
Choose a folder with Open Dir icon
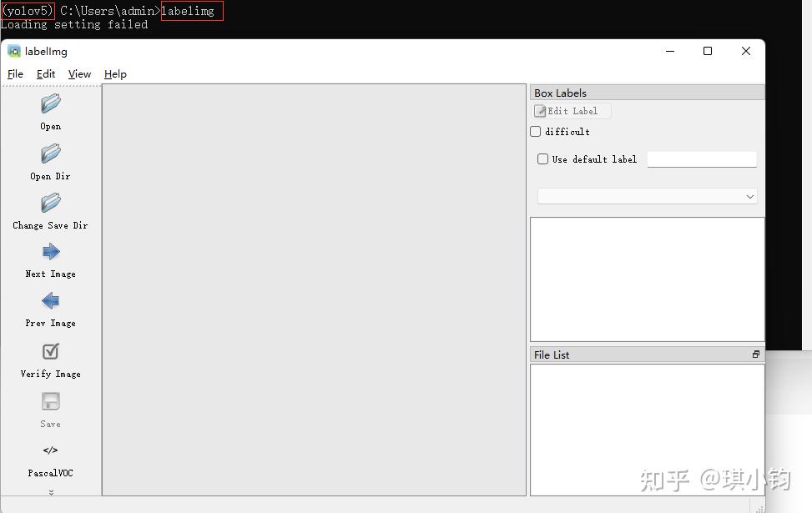tap(51, 153)
